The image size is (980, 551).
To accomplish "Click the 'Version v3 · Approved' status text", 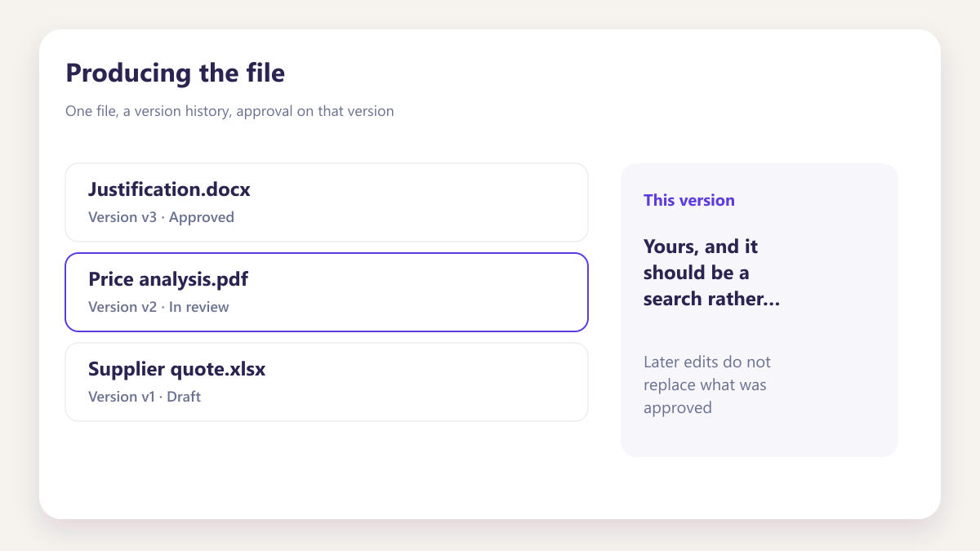I will click(x=161, y=217).
